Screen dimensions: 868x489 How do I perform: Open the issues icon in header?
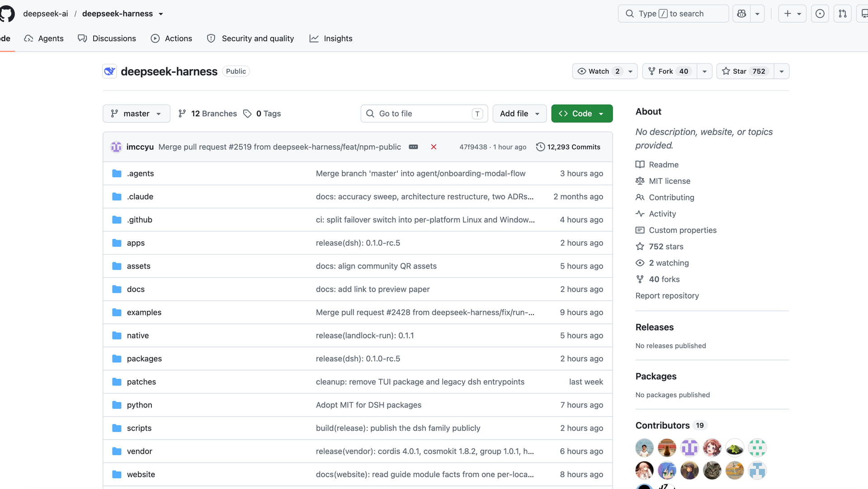tap(820, 14)
